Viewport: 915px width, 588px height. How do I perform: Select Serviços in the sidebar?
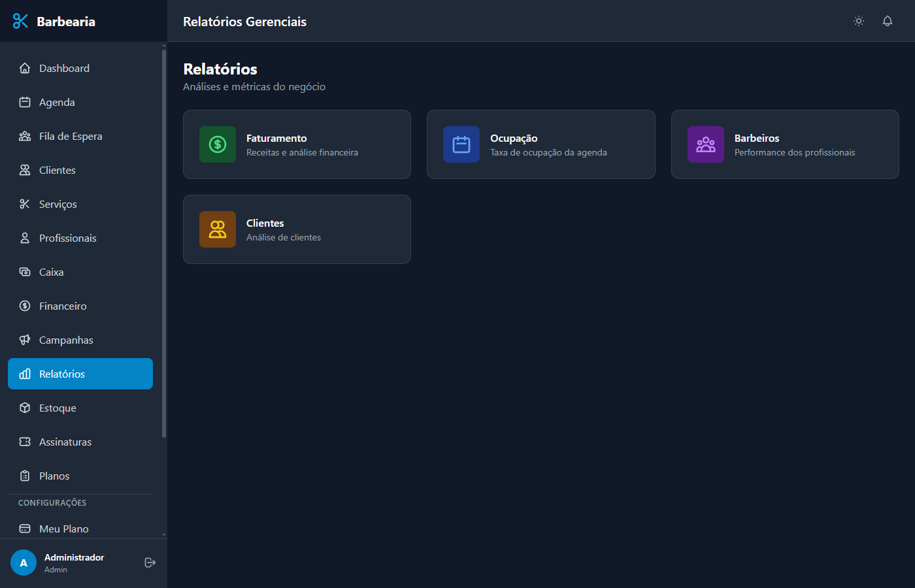pyautogui.click(x=58, y=204)
